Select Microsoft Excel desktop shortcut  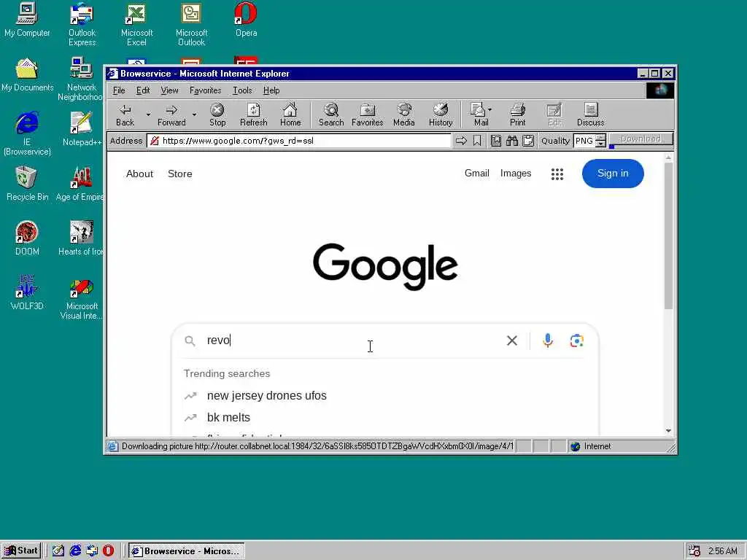pyautogui.click(x=136, y=25)
